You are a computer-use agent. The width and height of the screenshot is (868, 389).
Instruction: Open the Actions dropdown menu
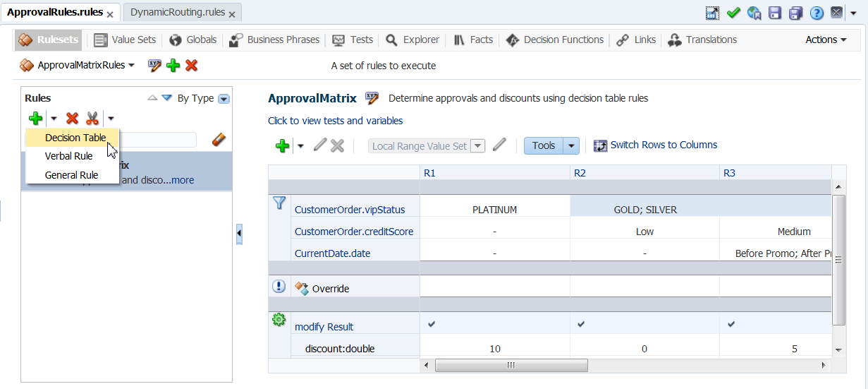point(826,40)
